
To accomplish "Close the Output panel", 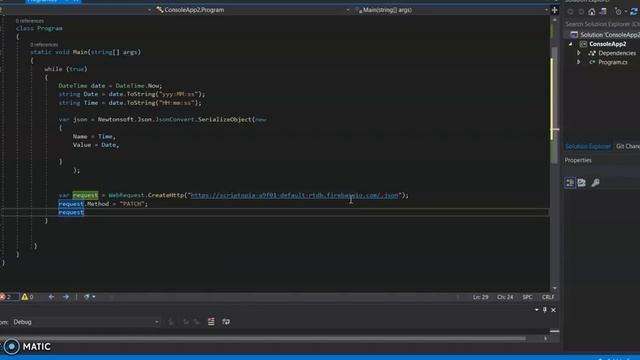I will pyautogui.click(x=553, y=310).
